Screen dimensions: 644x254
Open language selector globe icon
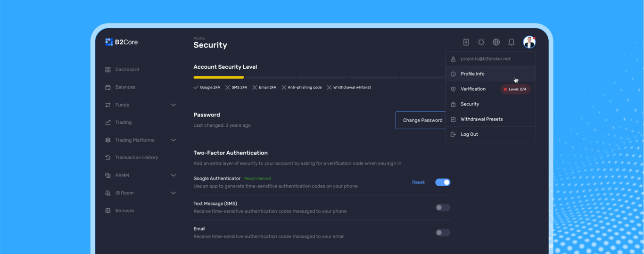click(496, 42)
